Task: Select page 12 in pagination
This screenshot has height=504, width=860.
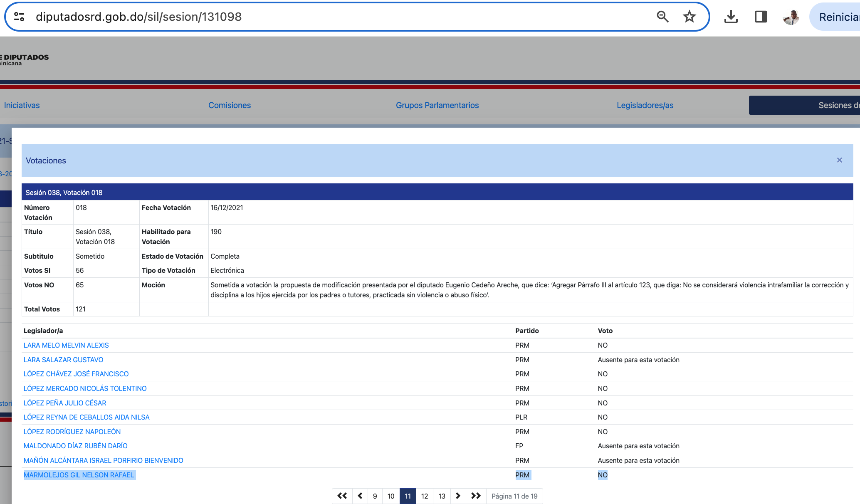Action: (x=424, y=496)
